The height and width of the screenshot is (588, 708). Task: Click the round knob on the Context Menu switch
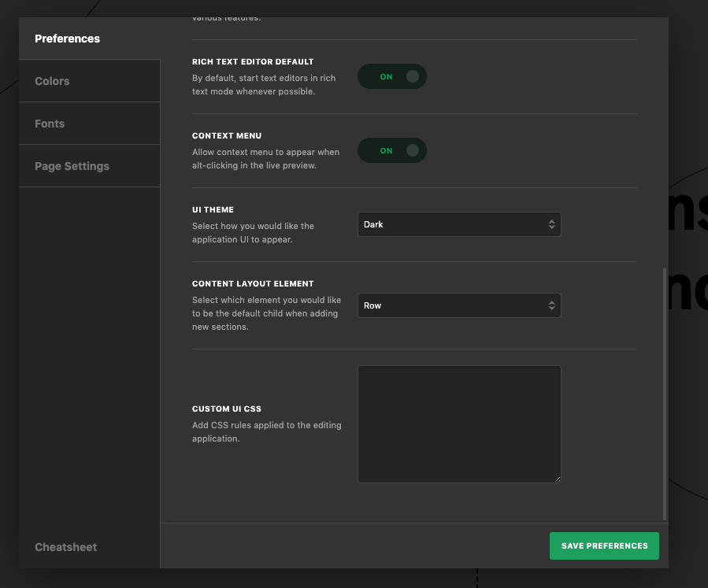click(x=412, y=151)
